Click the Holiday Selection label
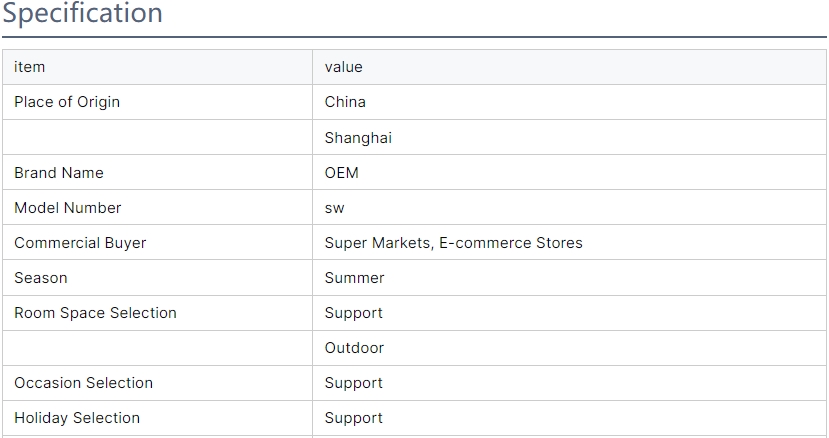Viewport: 829px width, 438px height. coord(77,418)
